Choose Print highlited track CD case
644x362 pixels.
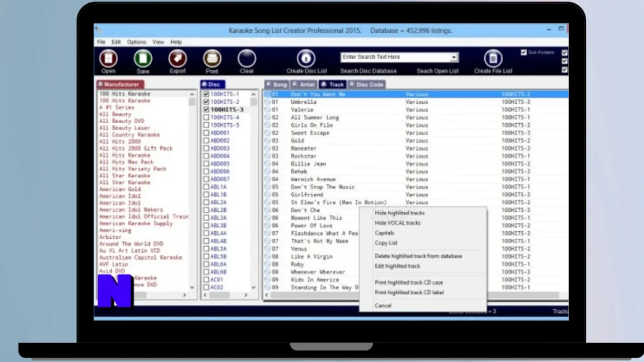click(x=409, y=282)
